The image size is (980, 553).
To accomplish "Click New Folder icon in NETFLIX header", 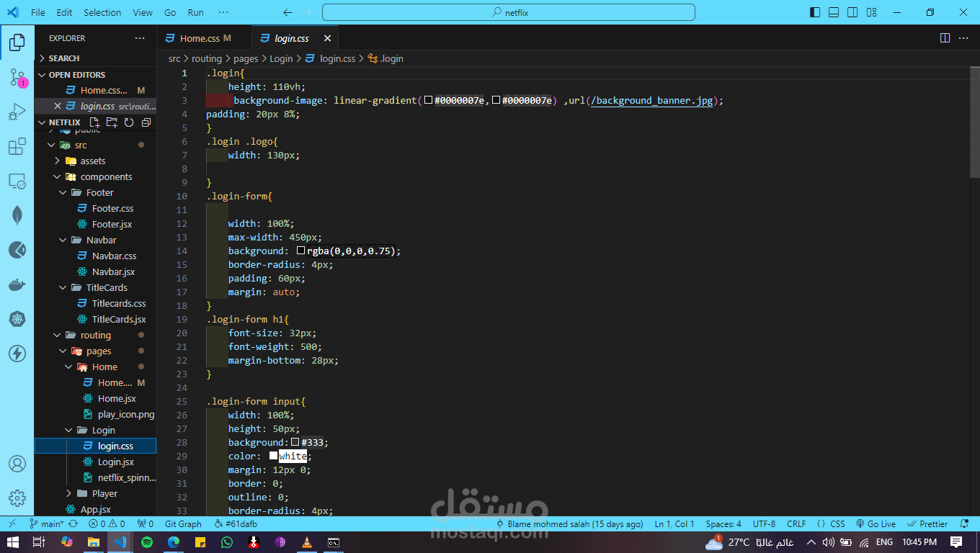I will point(112,122).
